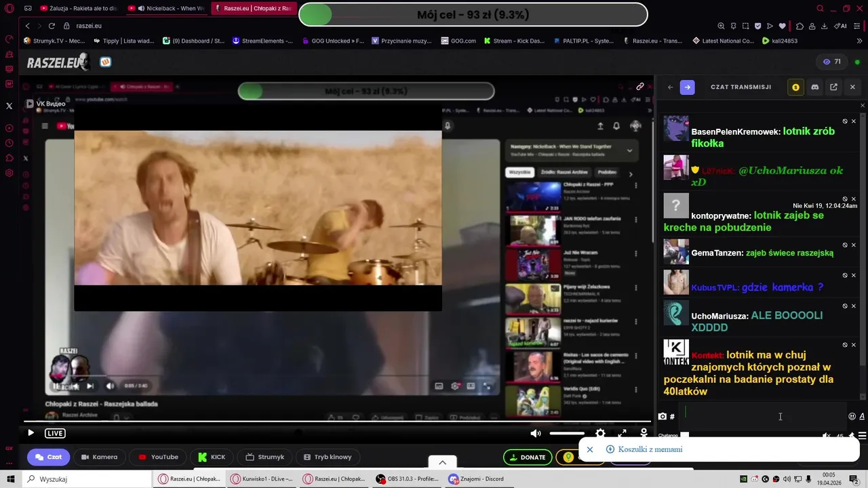Open Strumyk.TV bookmark
868x488 pixels.
pos(54,41)
